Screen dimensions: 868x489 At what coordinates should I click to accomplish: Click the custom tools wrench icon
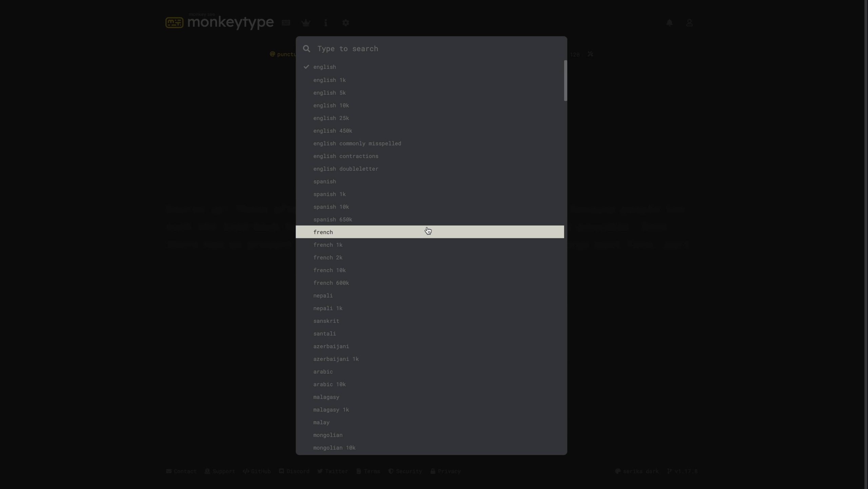click(590, 54)
